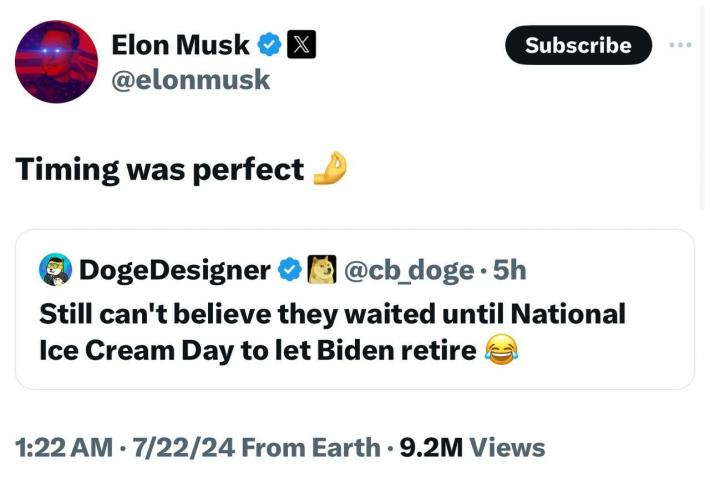The height and width of the screenshot is (478, 710).
Task: Click DogeDesigner's blue verified badge
Action: [290, 269]
